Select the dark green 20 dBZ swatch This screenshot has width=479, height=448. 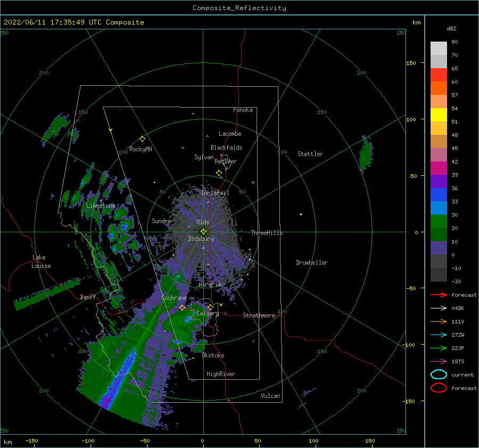pos(439,234)
